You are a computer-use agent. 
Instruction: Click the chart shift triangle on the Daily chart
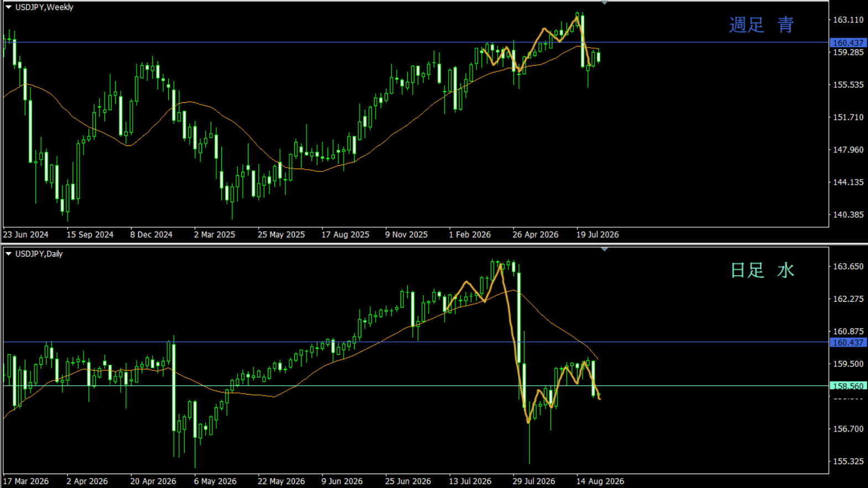(604, 249)
